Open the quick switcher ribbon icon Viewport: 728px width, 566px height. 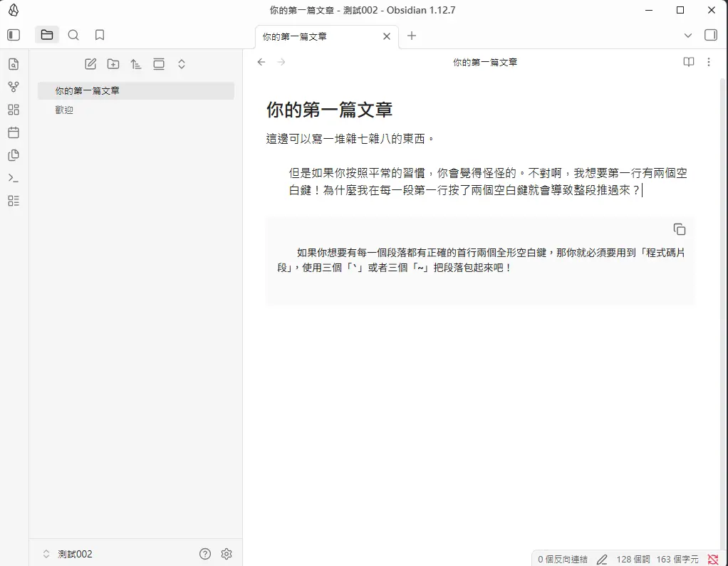[x=14, y=64]
